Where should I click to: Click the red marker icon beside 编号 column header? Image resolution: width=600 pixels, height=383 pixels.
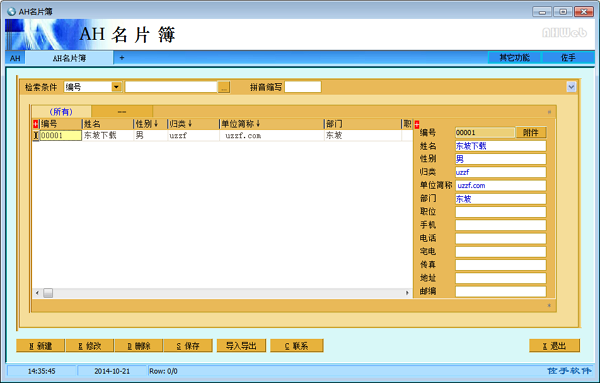(x=36, y=124)
